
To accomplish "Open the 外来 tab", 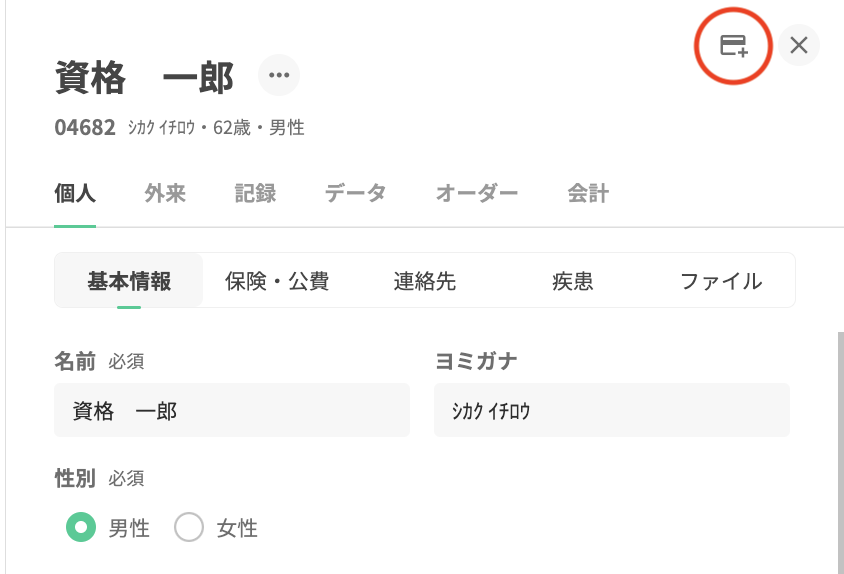I will (165, 194).
